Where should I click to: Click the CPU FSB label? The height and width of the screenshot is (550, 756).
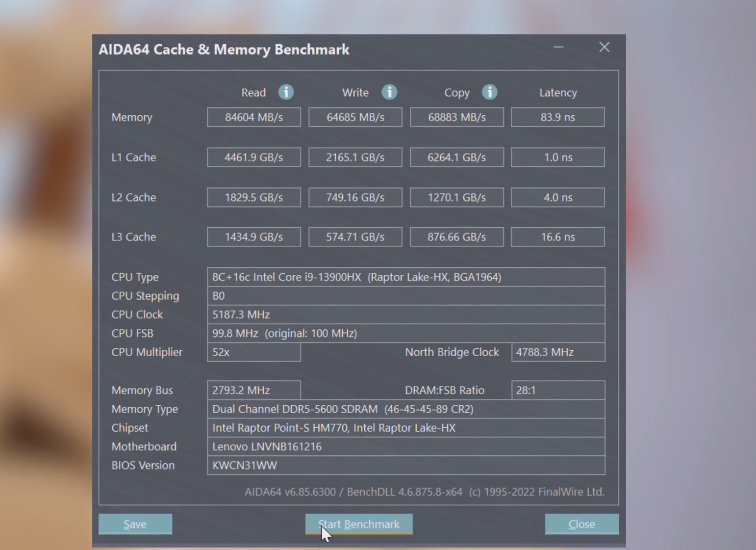[x=132, y=333]
